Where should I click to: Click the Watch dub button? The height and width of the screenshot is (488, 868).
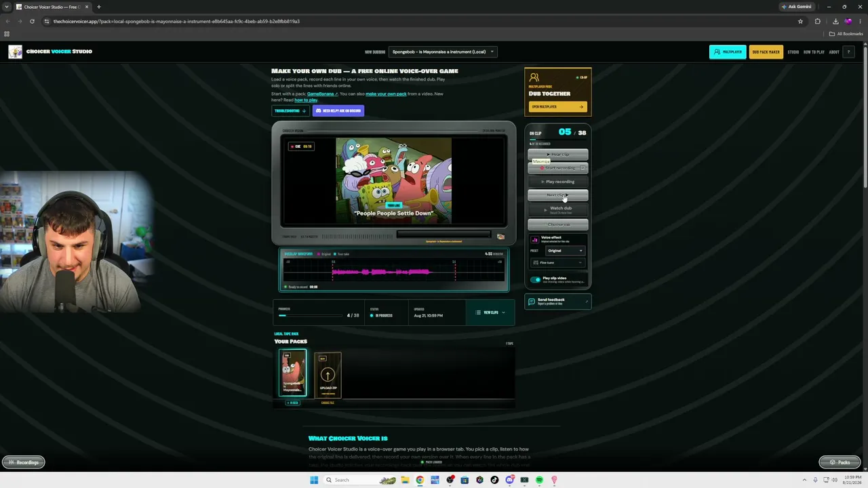557,209
